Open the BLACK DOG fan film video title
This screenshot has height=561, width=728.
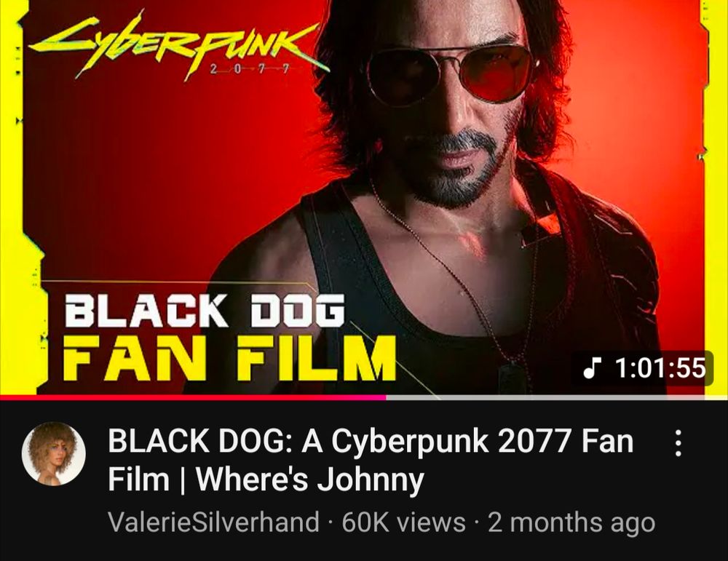371,460
